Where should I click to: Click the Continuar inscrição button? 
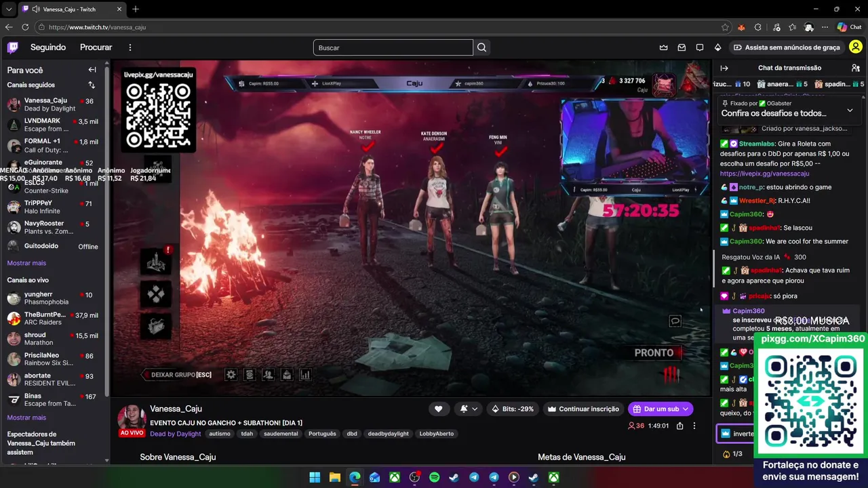pyautogui.click(x=583, y=409)
